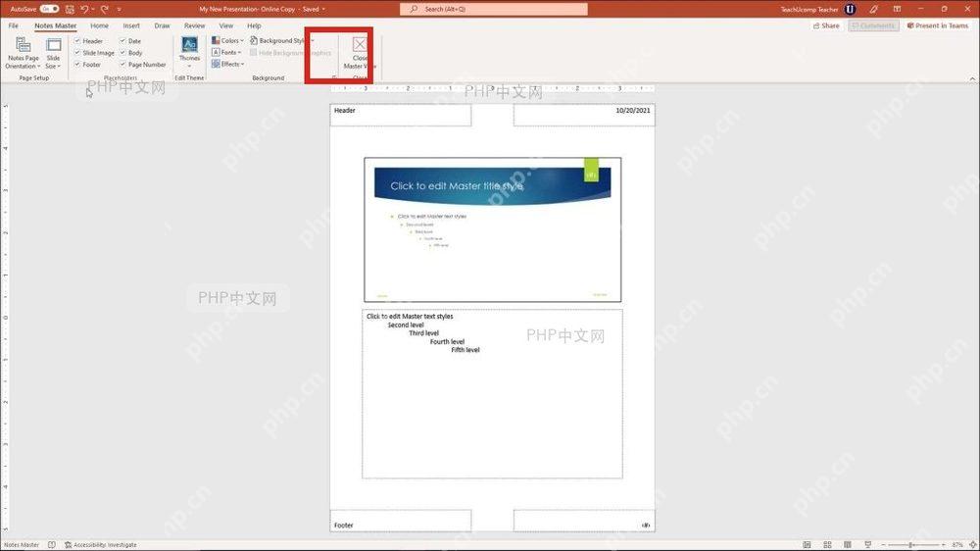Open the Insert ribbon tab
Screen dimensions: 980x551
[x=131, y=25]
